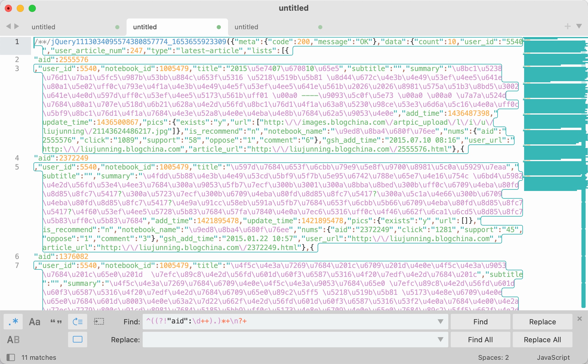Click the preserve case AB icon
This screenshot has width=588, height=364.
13,340
